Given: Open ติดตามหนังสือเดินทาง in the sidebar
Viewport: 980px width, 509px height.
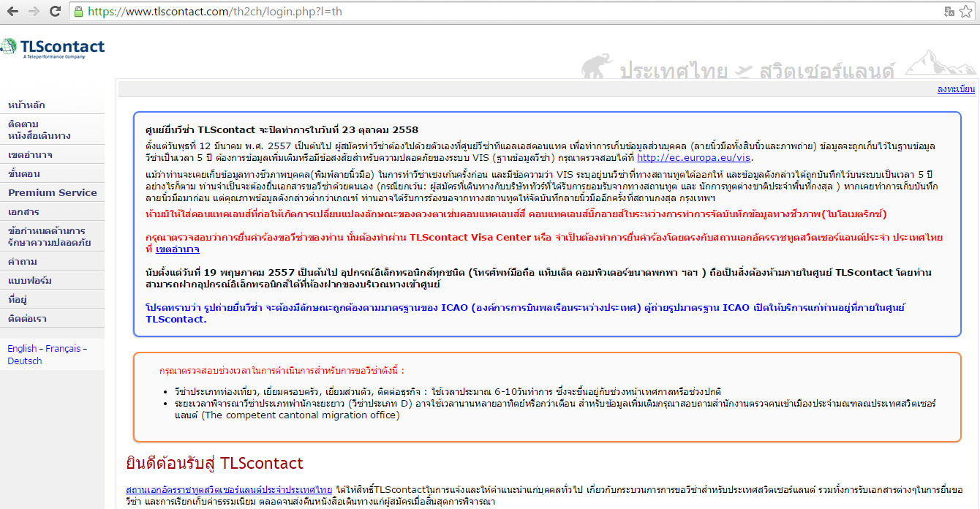Looking at the screenshot, I should (39, 130).
